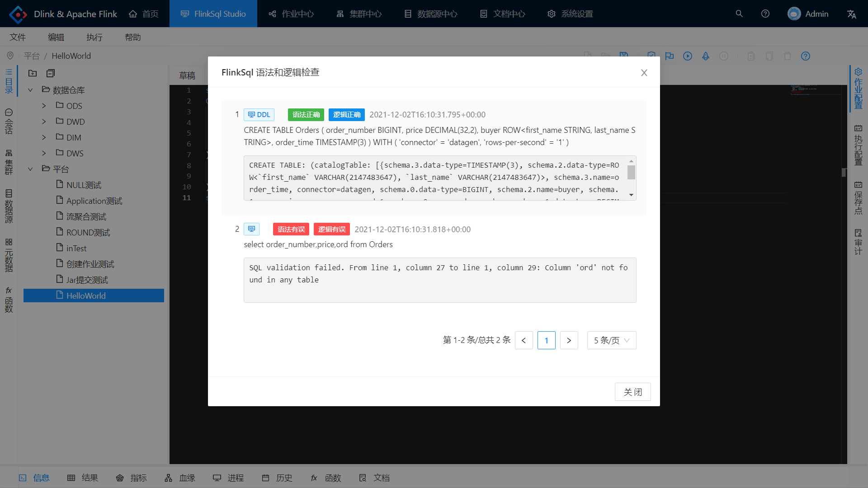Click the DDL tag on first result
This screenshot has width=868, height=488.
[259, 115]
